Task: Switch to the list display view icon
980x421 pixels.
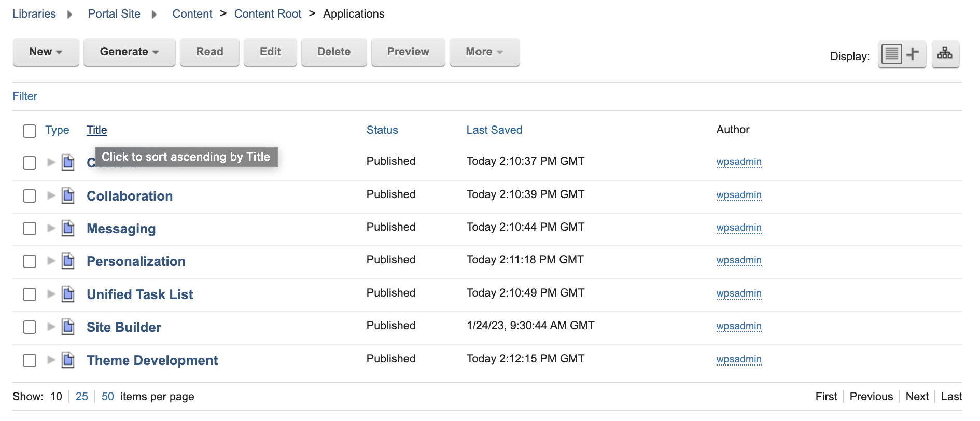Action: (x=892, y=54)
